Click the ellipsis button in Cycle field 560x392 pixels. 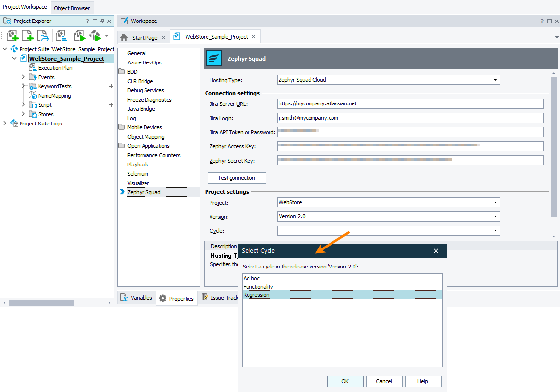(495, 231)
